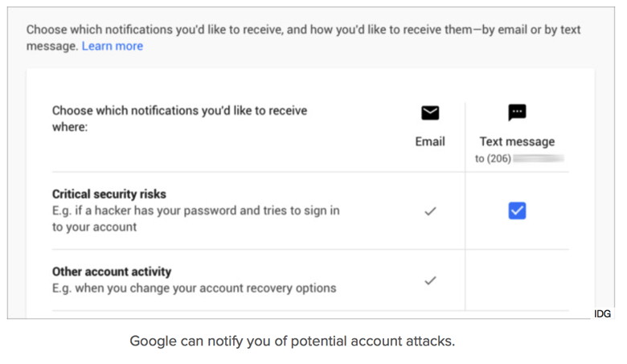
Task: Click the blurred part of the phone number
Action: [x=538, y=158]
